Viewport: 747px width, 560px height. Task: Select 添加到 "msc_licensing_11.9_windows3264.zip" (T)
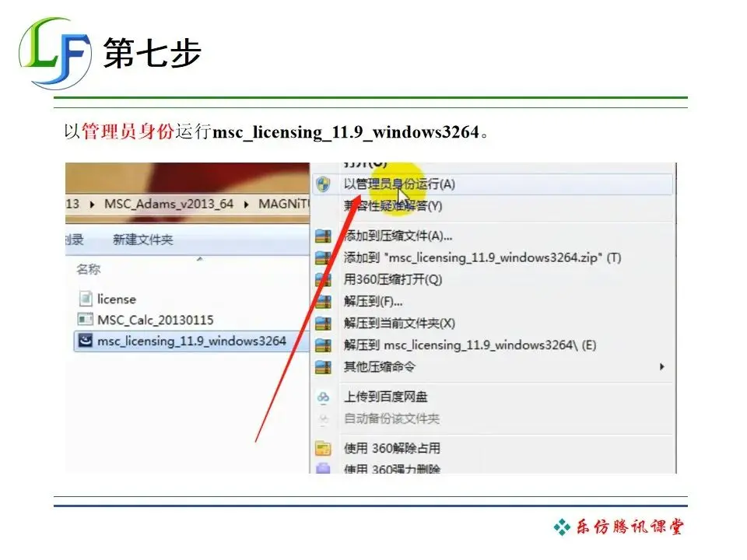coord(482,257)
